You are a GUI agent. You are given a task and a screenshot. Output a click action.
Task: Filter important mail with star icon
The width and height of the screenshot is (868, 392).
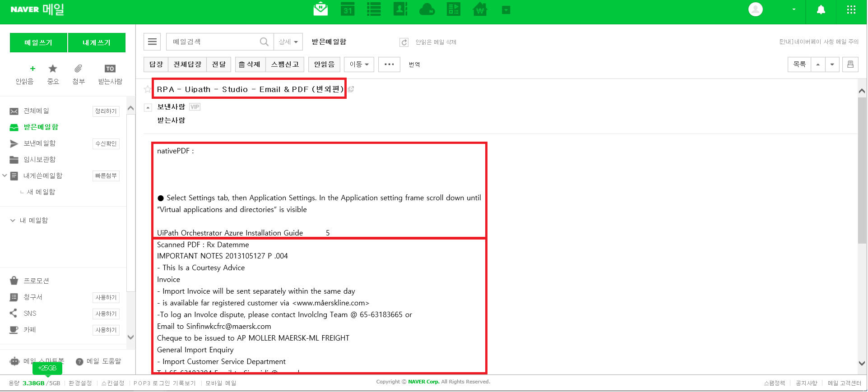[53, 74]
